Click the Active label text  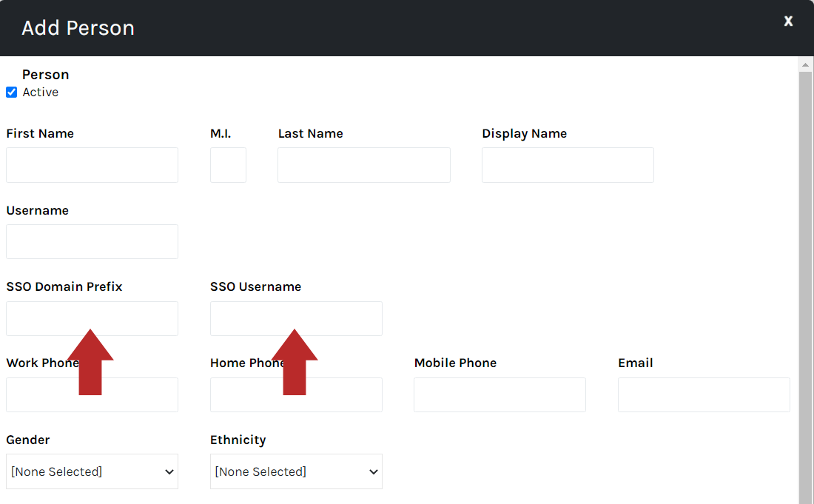(41, 93)
